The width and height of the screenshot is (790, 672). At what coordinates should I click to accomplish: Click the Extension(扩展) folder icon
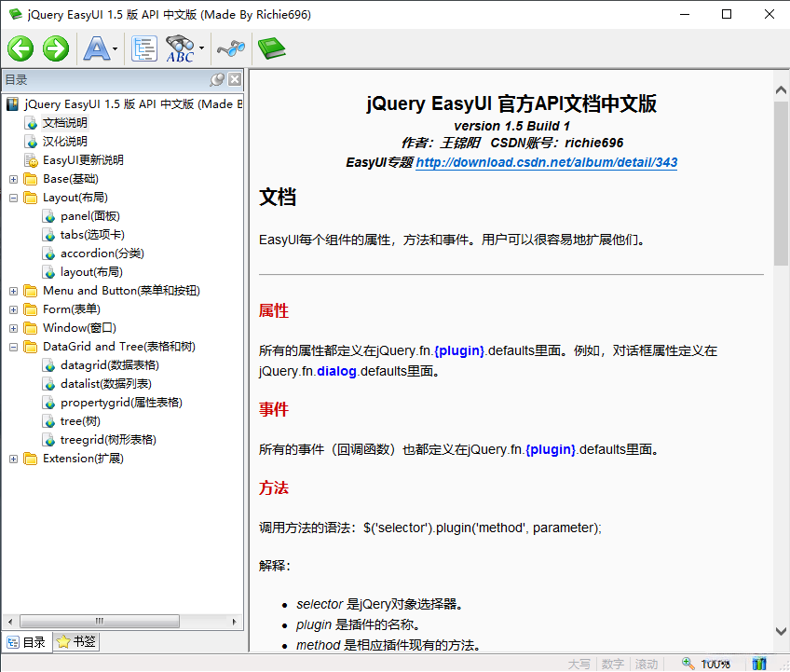[x=31, y=459]
